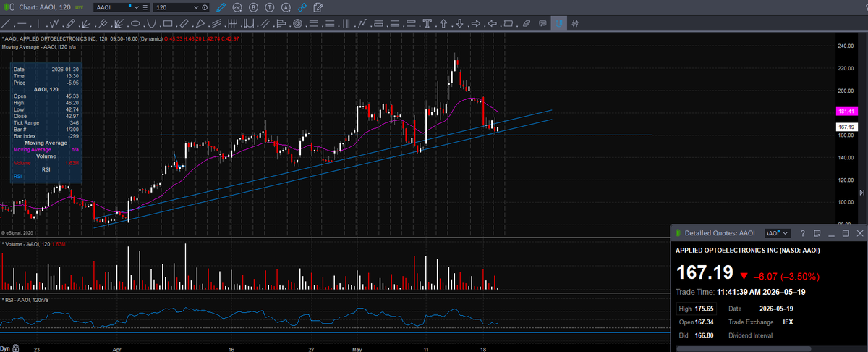Click Trade Exchange IEX value

788,322
